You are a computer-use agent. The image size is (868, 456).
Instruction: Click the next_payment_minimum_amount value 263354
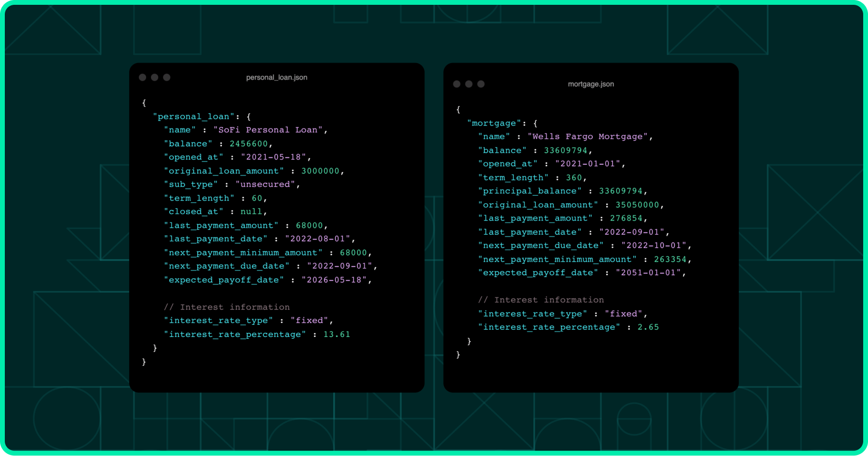(x=670, y=259)
